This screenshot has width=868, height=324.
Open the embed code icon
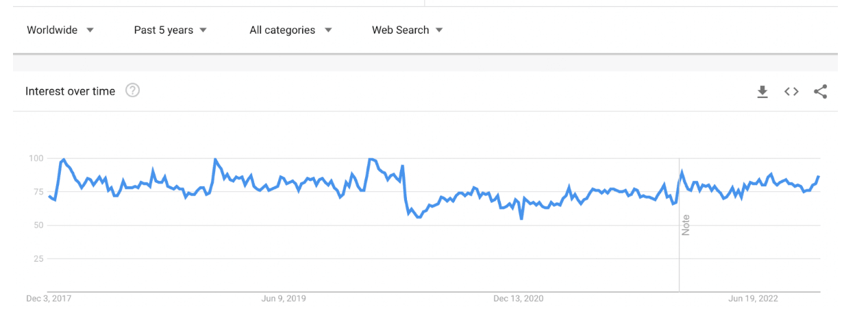[x=791, y=92]
